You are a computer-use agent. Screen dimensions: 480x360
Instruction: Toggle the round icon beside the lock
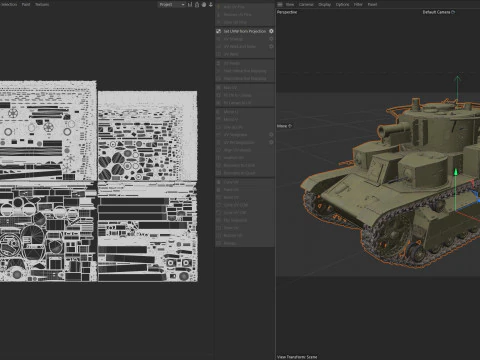[x=204, y=4]
